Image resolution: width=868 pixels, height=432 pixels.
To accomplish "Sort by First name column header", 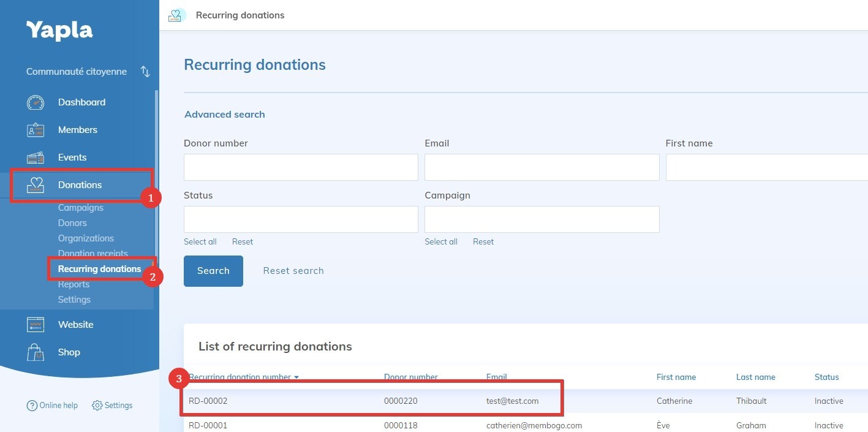I will [x=676, y=377].
